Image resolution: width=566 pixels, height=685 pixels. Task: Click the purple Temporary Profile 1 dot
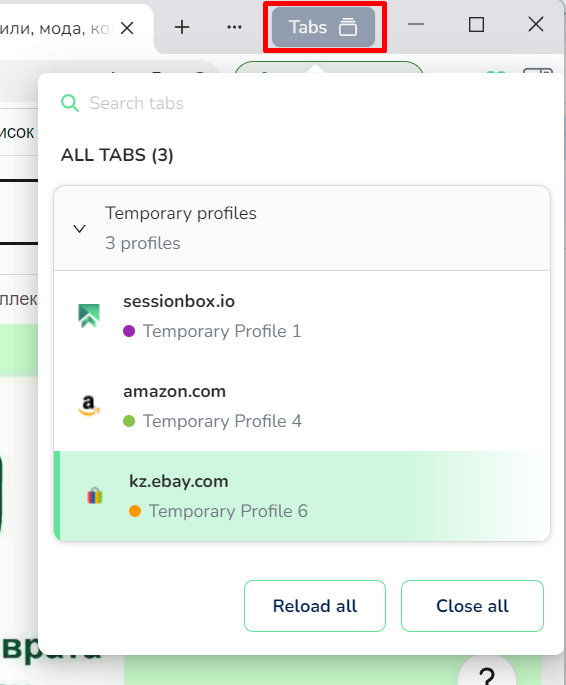129,331
